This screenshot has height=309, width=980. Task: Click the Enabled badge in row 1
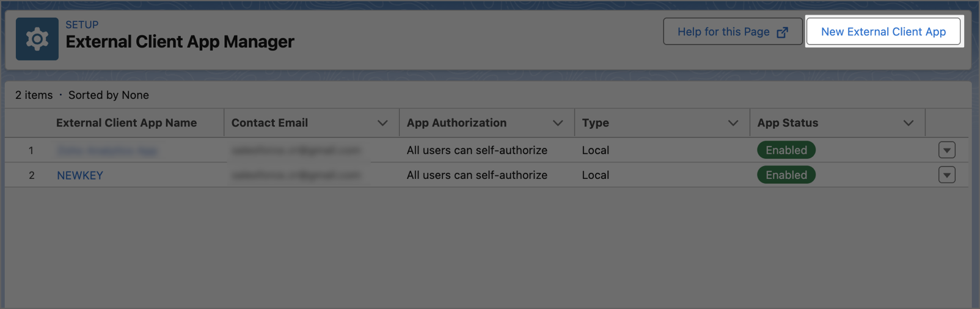click(x=786, y=150)
